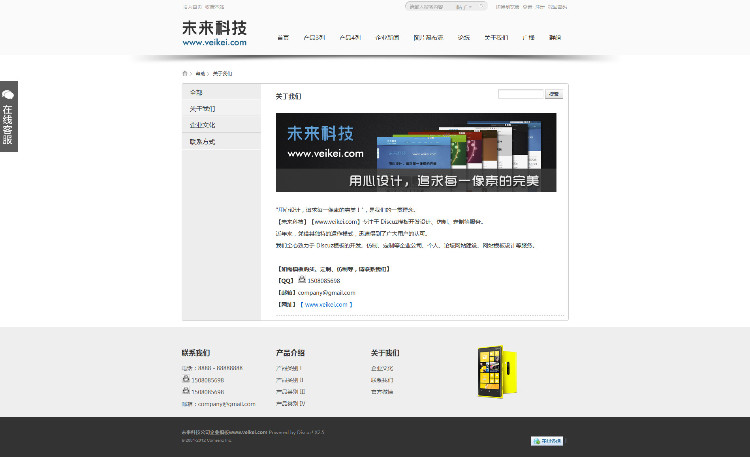Click the search button beside the article search box

[x=554, y=94]
